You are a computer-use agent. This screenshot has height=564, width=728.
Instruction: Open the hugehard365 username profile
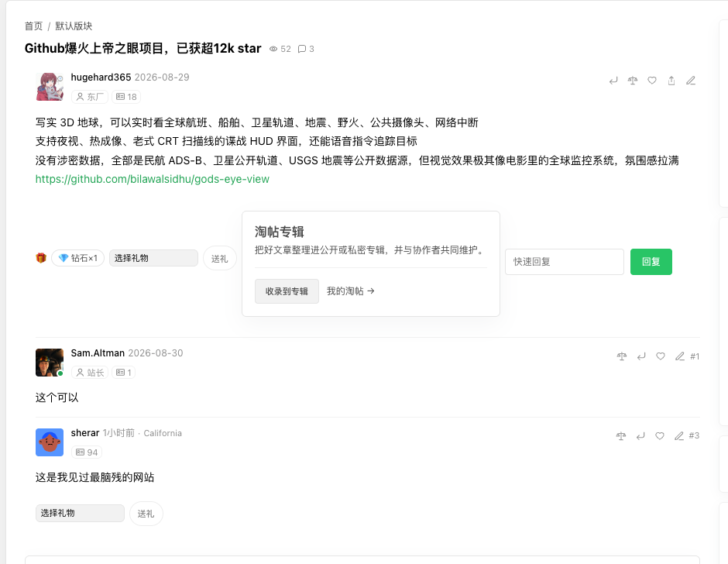[x=101, y=77]
